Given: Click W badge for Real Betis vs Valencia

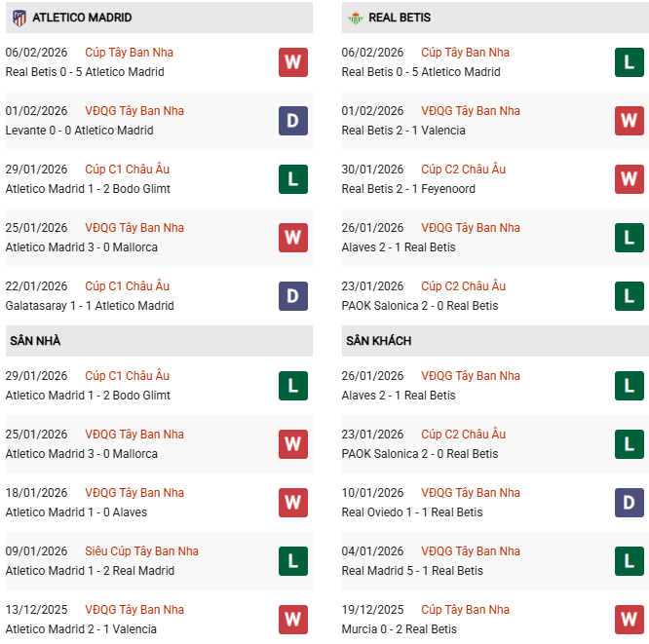Looking at the screenshot, I should 629,121.
